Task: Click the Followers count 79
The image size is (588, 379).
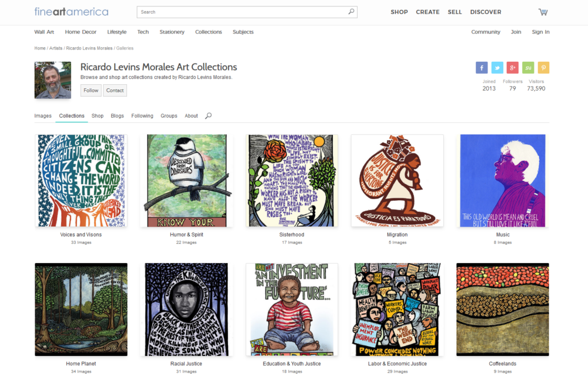Action: click(x=513, y=88)
